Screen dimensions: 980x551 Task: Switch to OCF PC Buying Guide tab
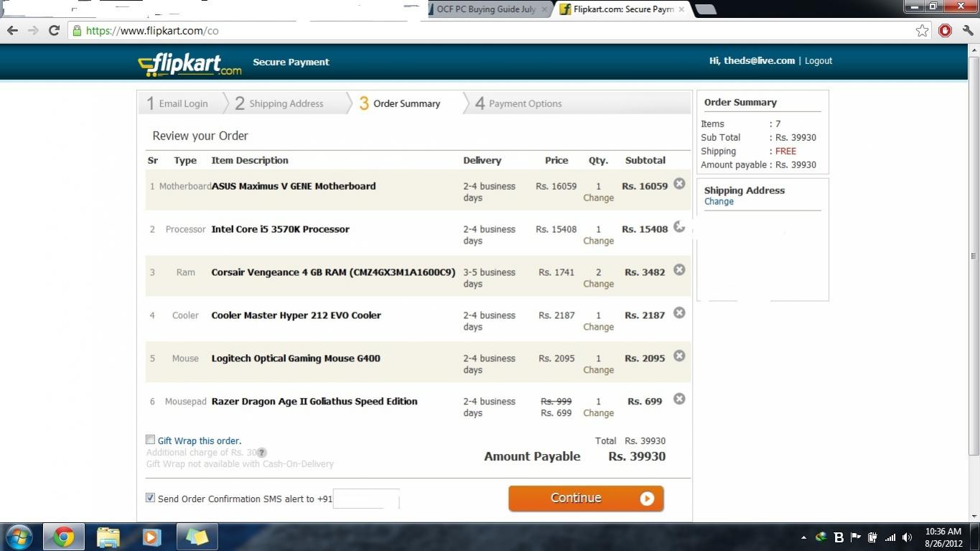coord(485,9)
